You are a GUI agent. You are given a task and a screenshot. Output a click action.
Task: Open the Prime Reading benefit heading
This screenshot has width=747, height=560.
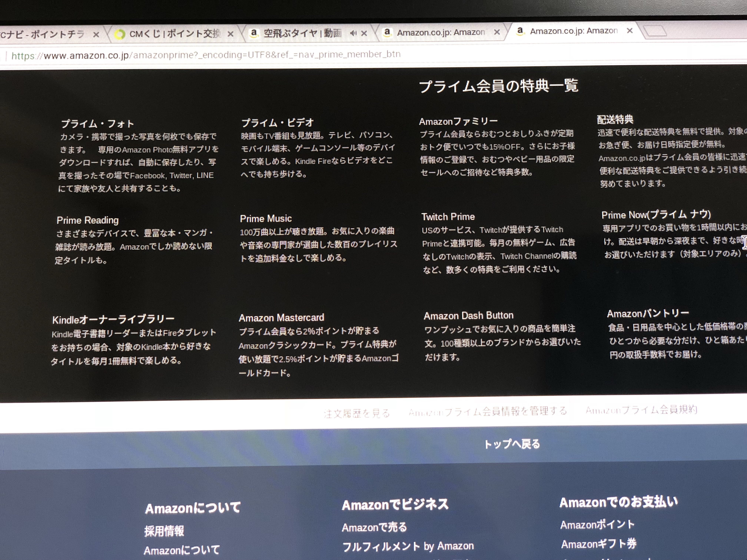tap(87, 220)
